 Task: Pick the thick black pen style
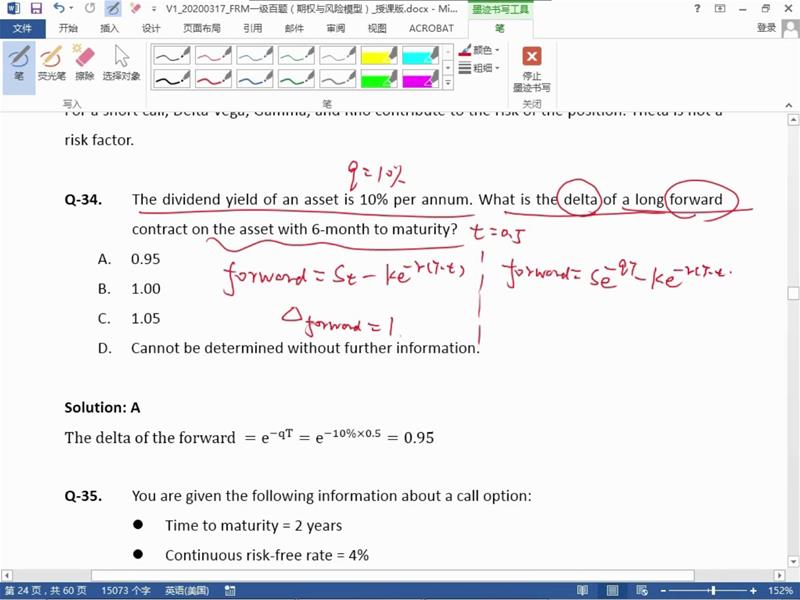click(171, 79)
